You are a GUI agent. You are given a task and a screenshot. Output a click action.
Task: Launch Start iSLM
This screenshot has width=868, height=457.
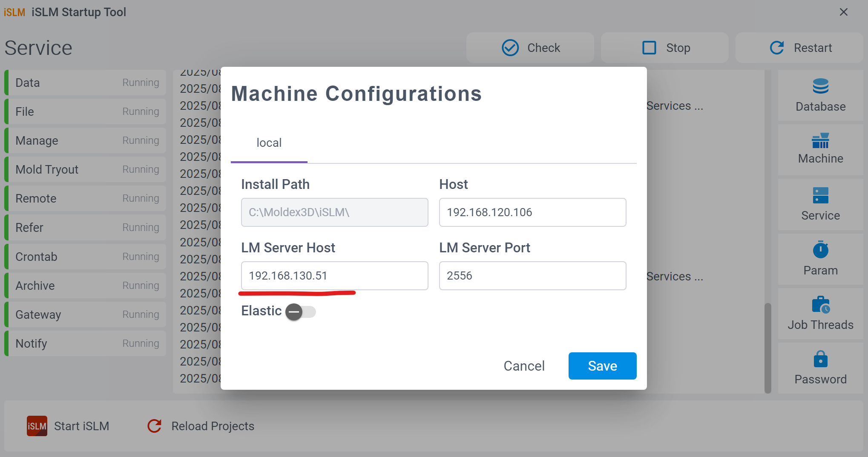68,426
